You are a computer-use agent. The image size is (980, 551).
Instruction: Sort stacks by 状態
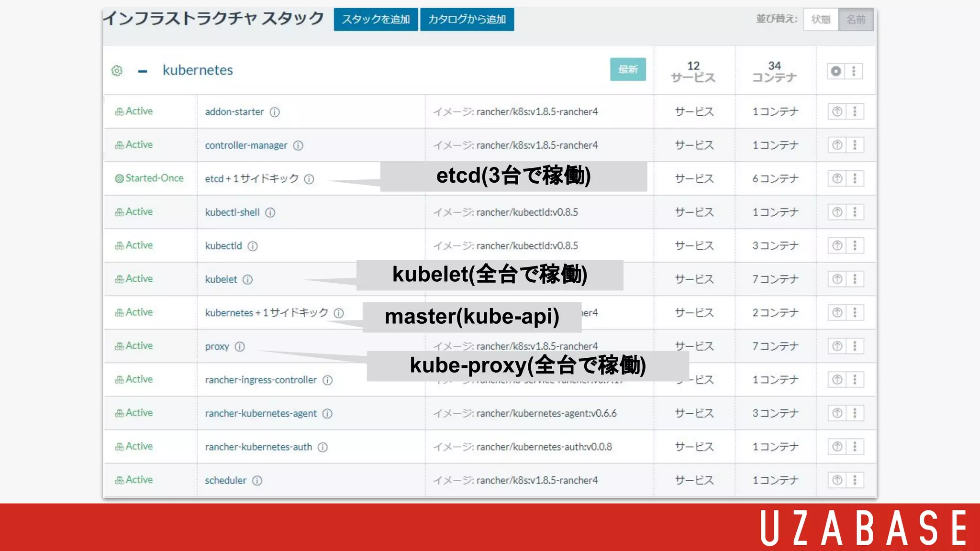(821, 20)
